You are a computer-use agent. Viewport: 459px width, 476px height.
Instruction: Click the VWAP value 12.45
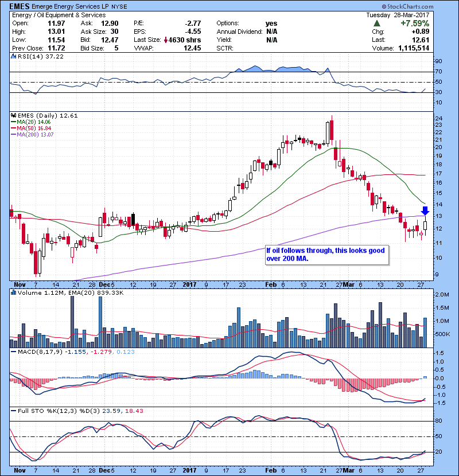192,48
